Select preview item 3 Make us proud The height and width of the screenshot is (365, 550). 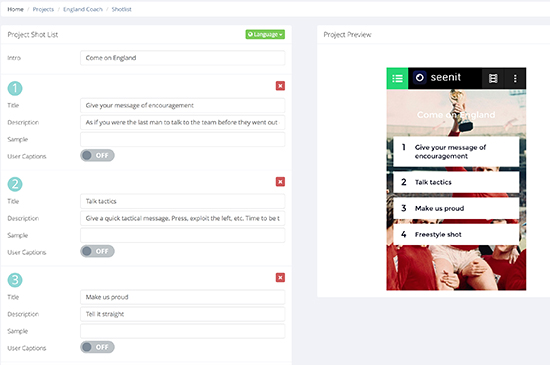(456, 208)
